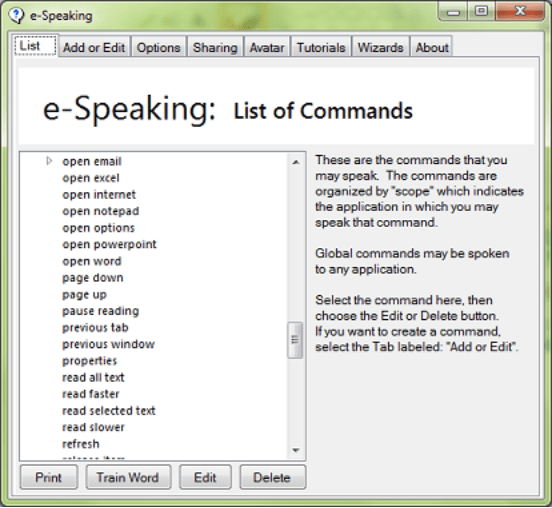This screenshot has width=552, height=508.
Task: Open the Tutorials tab
Action: [321, 47]
